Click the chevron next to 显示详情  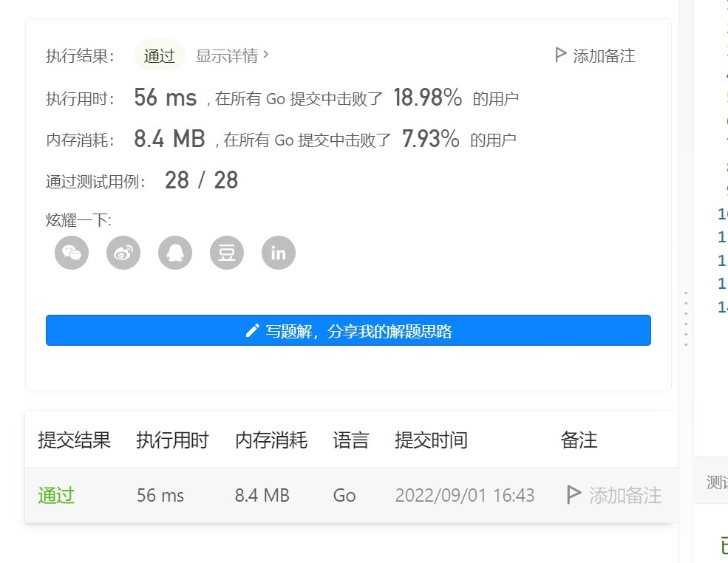tap(265, 54)
